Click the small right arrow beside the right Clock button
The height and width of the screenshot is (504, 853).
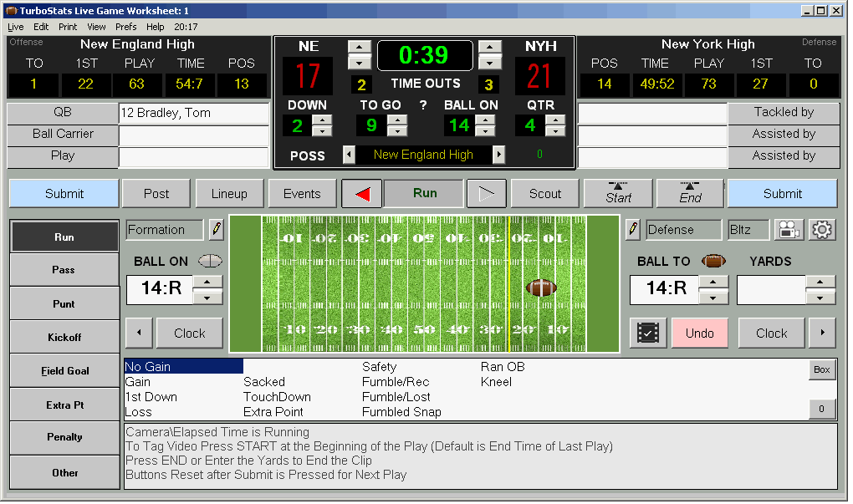click(822, 333)
